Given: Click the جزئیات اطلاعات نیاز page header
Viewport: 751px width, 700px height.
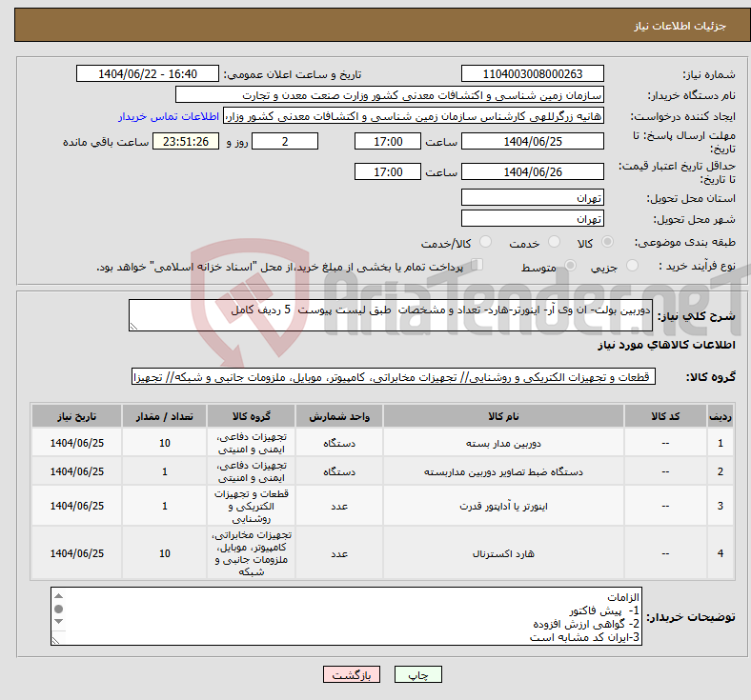Looking at the screenshot, I should pyautogui.click(x=680, y=26).
